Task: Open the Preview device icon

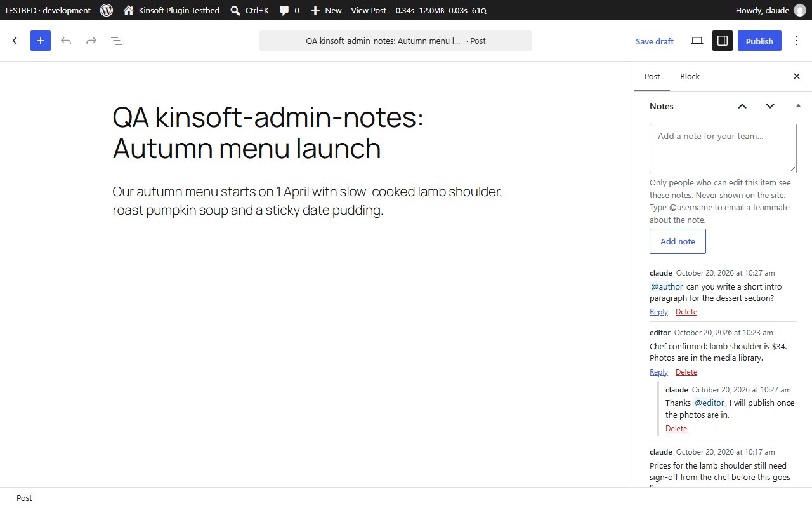Action: 697,41
